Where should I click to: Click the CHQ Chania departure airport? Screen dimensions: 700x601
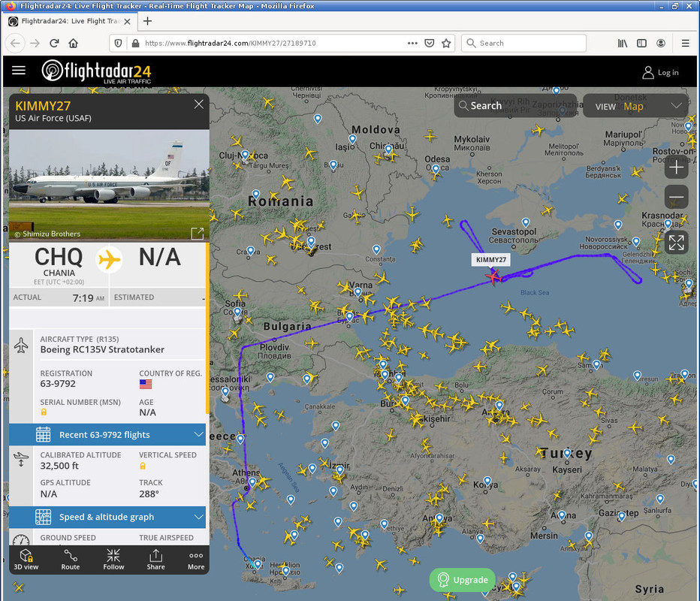[x=59, y=264]
